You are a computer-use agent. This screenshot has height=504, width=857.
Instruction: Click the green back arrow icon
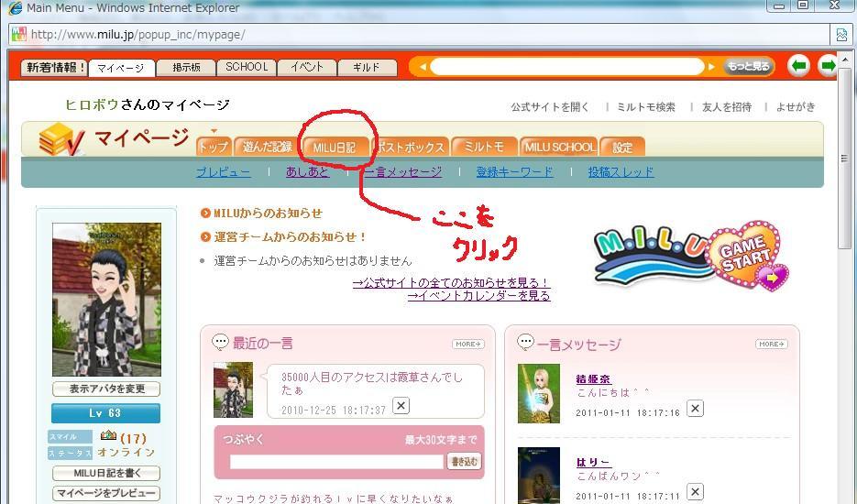[798, 66]
